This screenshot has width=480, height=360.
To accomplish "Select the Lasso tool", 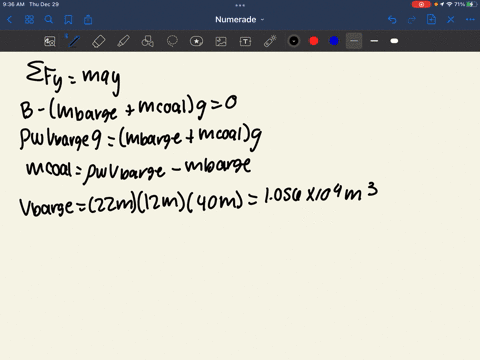I will 172,41.
